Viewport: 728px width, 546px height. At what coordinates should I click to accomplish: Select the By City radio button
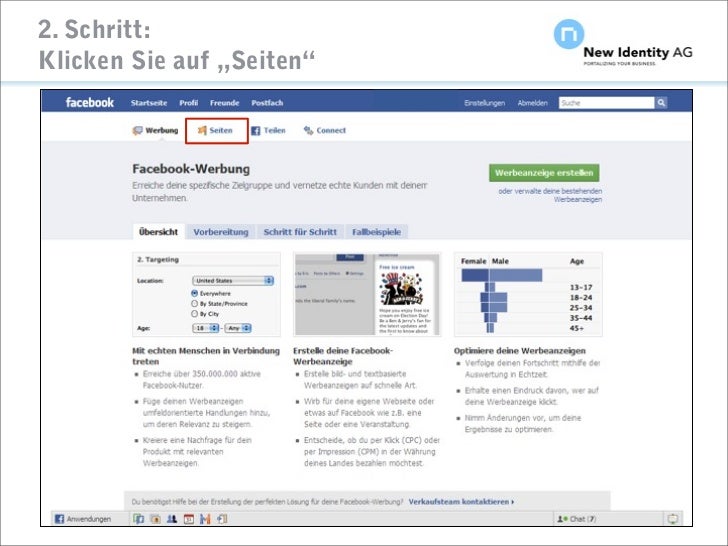tap(195, 314)
